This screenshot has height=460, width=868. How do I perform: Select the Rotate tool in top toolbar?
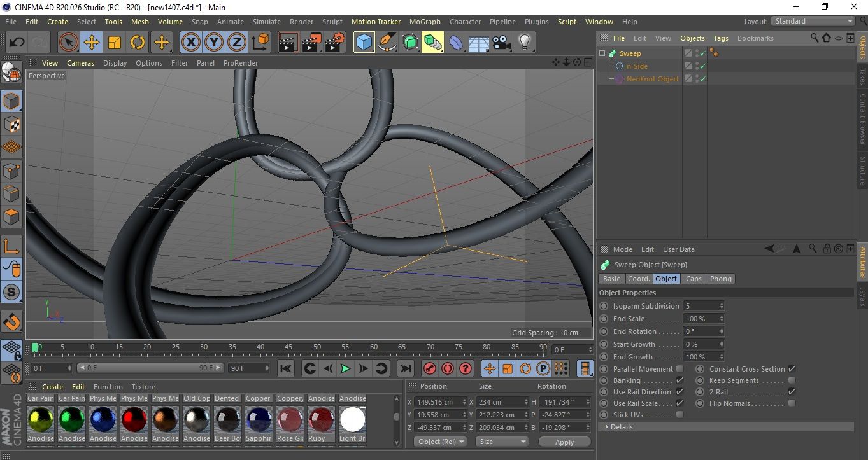click(138, 43)
